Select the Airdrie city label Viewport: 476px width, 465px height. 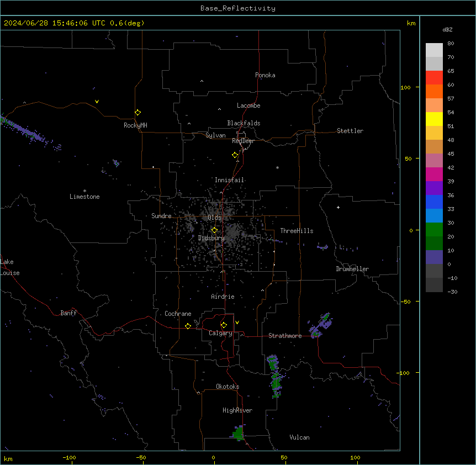[223, 297]
